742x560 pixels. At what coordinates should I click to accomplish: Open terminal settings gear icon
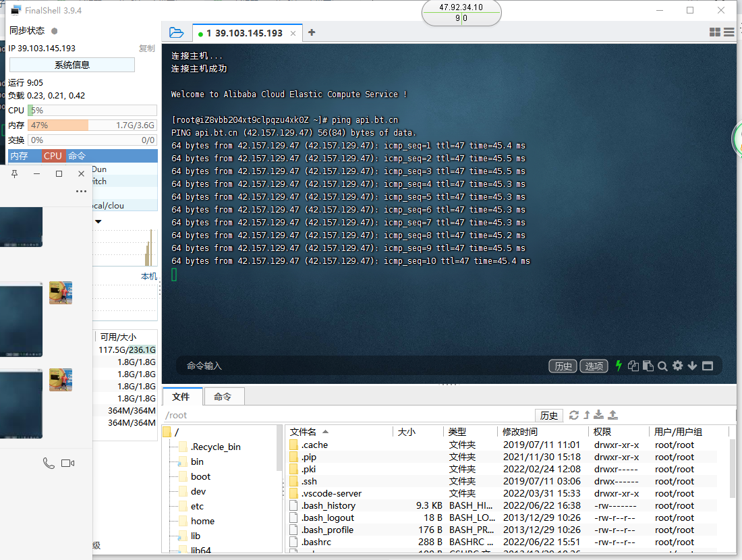point(678,366)
